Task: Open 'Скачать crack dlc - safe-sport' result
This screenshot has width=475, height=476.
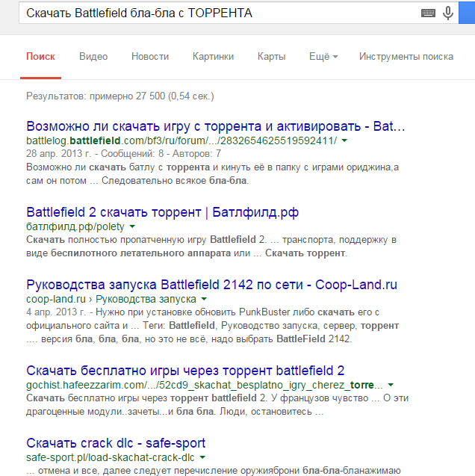Action: click(x=116, y=443)
